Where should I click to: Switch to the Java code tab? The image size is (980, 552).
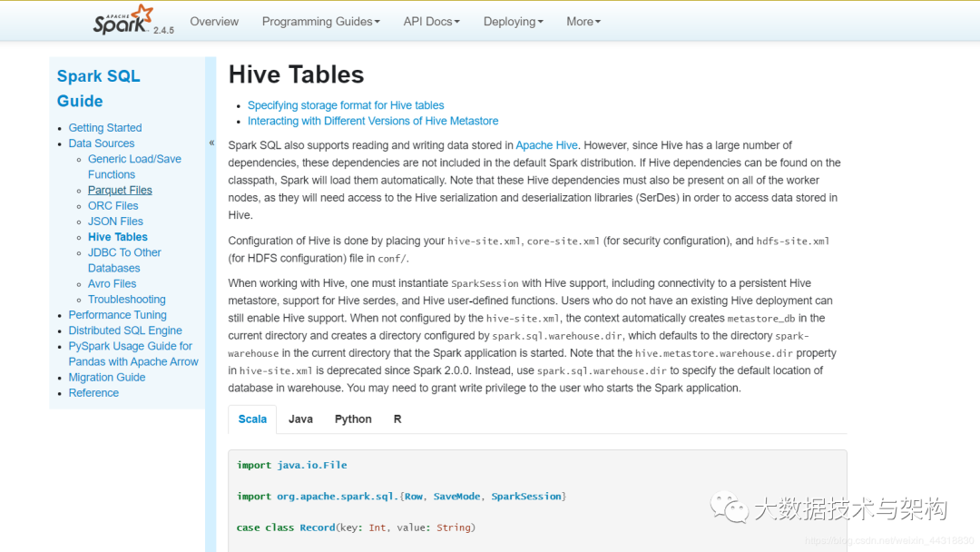(x=300, y=419)
